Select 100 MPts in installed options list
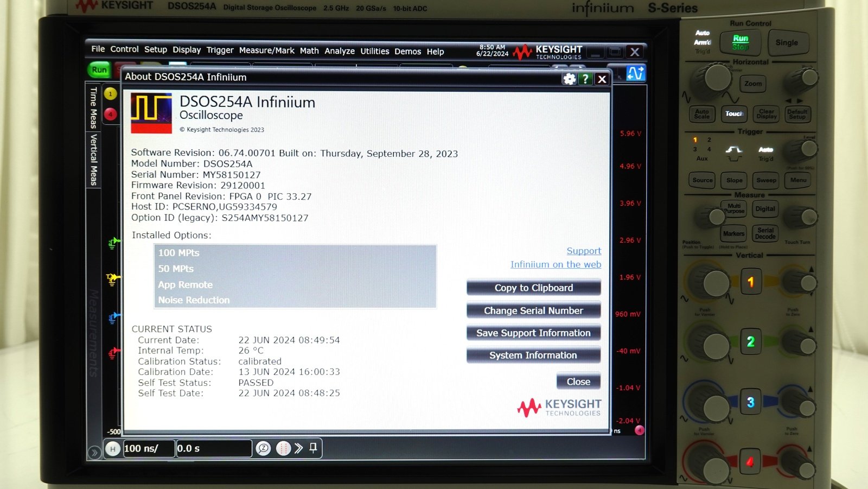868x489 pixels. (x=295, y=253)
